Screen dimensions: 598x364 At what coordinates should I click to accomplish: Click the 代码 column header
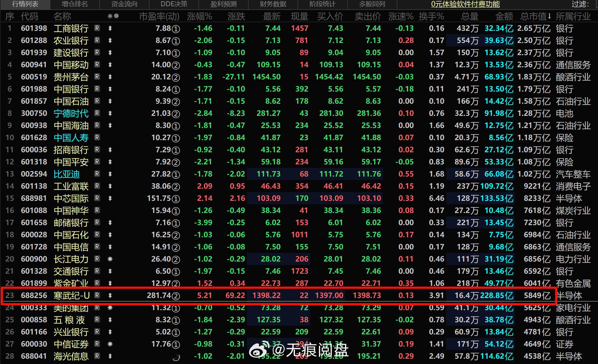[x=29, y=16]
